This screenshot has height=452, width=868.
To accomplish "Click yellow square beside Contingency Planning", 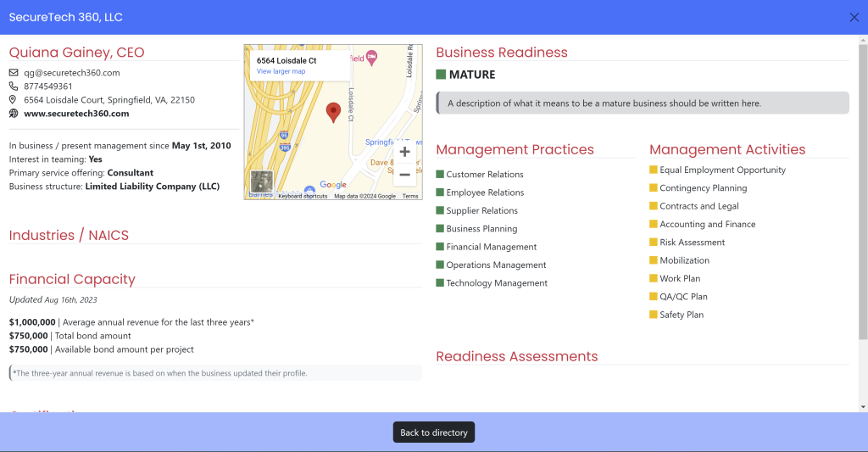I will pyautogui.click(x=654, y=188).
